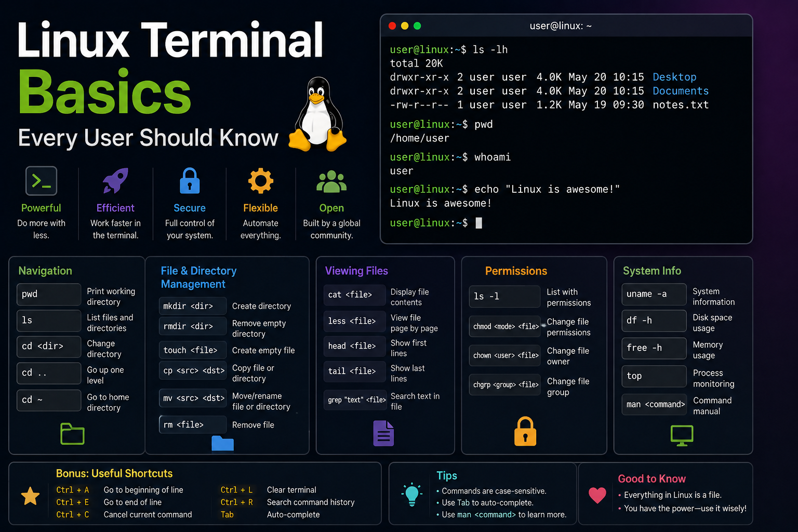Click the 'rm <file>' command box
Image resolution: width=798 pixels, height=532 pixels.
pyautogui.click(x=193, y=424)
